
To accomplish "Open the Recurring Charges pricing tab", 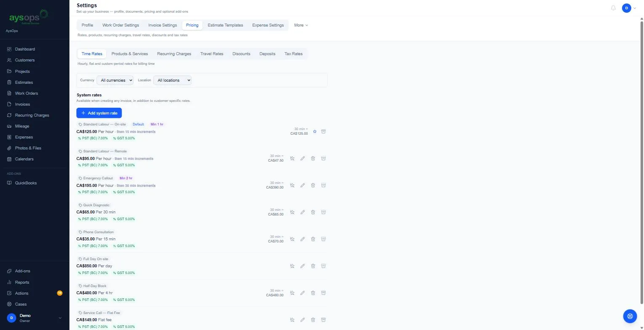I will [x=174, y=54].
